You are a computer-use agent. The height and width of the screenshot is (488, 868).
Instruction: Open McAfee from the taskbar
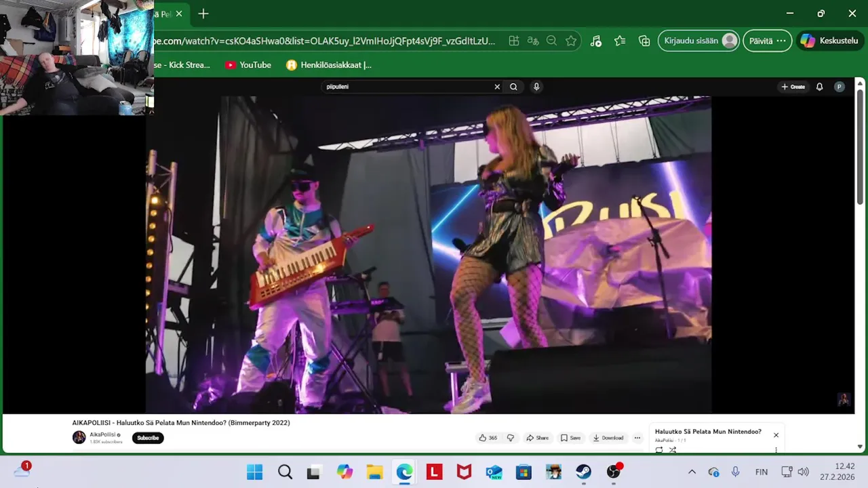(464, 472)
